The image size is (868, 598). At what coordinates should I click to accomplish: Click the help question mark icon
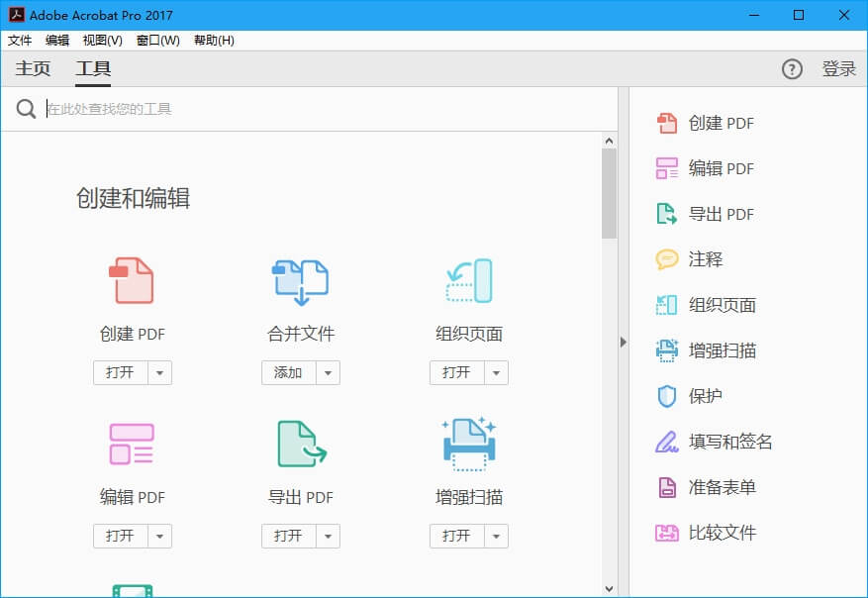pyautogui.click(x=792, y=69)
